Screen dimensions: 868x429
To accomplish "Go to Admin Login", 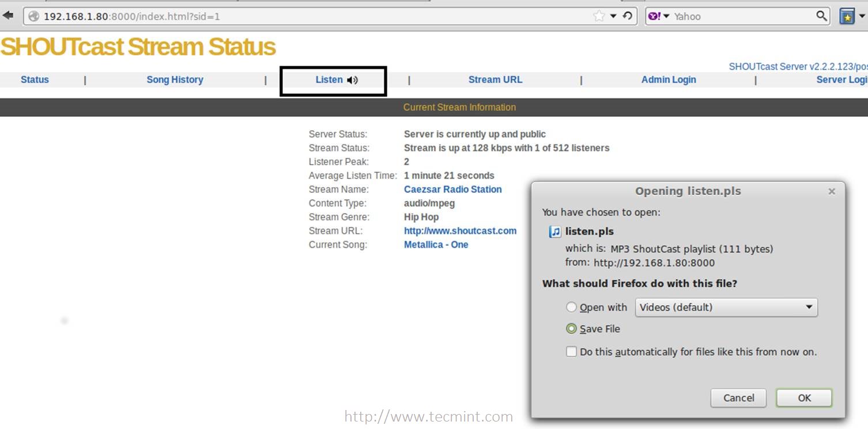I will click(x=669, y=79).
